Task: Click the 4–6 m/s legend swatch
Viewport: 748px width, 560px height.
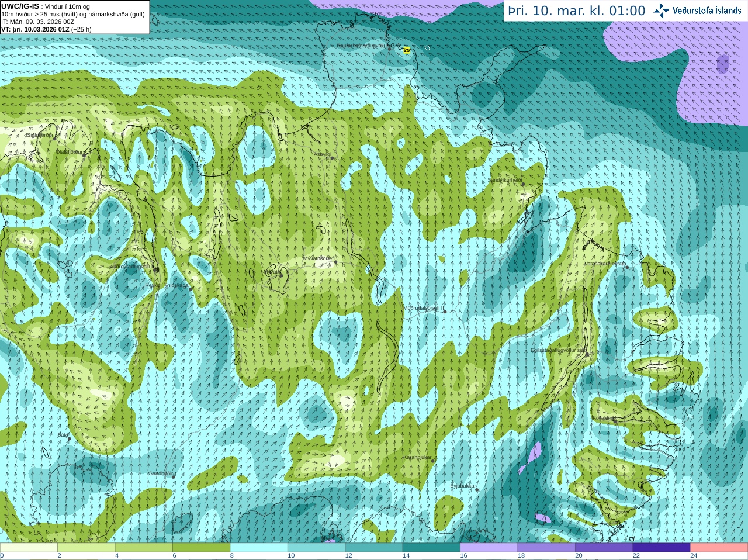Action: click(x=144, y=548)
